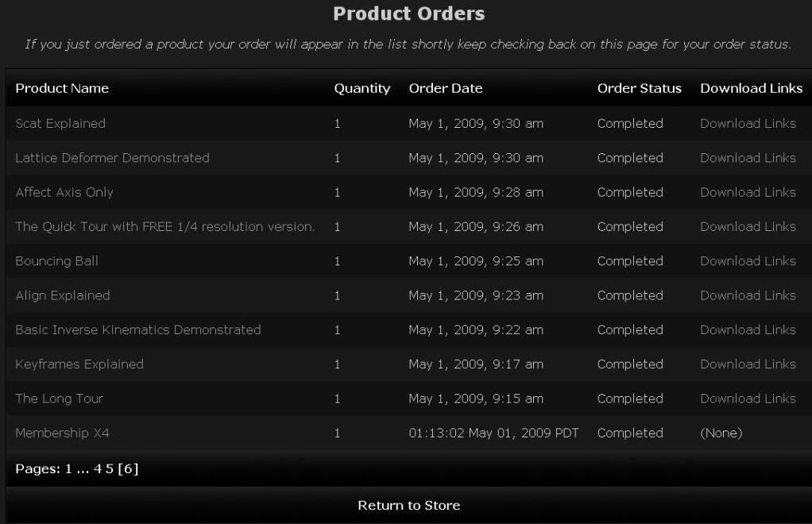Image resolution: width=812 pixels, height=524 pixels.
Task: Select Basic Inverse Kinematics Demonstrated product
Action: (x=138, y=330)
